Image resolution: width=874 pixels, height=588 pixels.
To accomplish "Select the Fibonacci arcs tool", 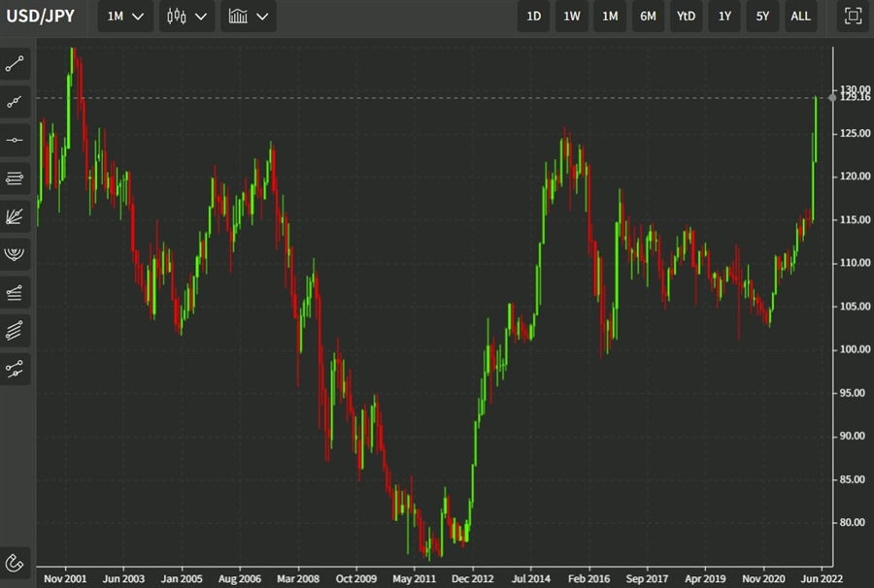I will pos(16,254).
